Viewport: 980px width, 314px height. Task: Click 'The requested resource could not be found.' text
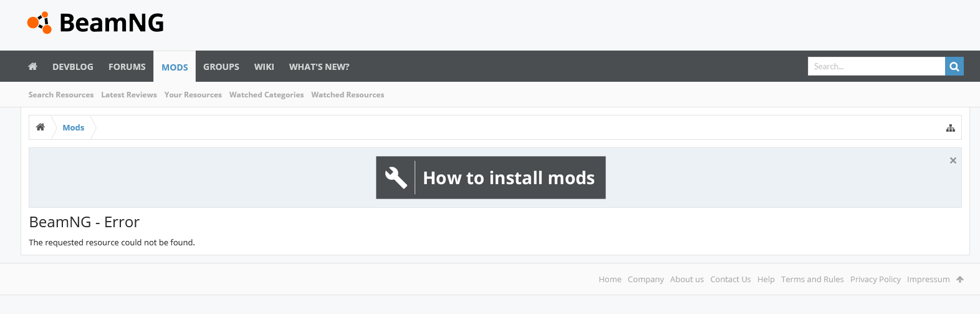112,243
